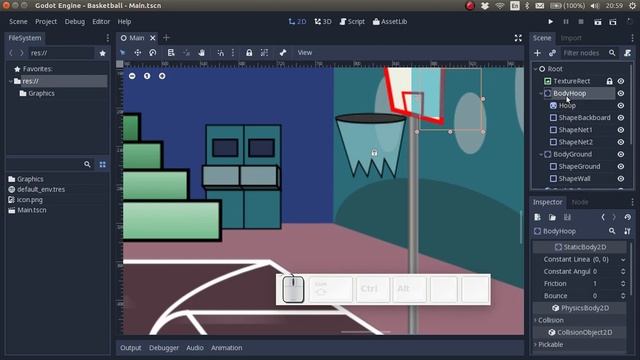Select the Move Mode tool
This screenshot has height=360, width=640.
click(138, 53)
